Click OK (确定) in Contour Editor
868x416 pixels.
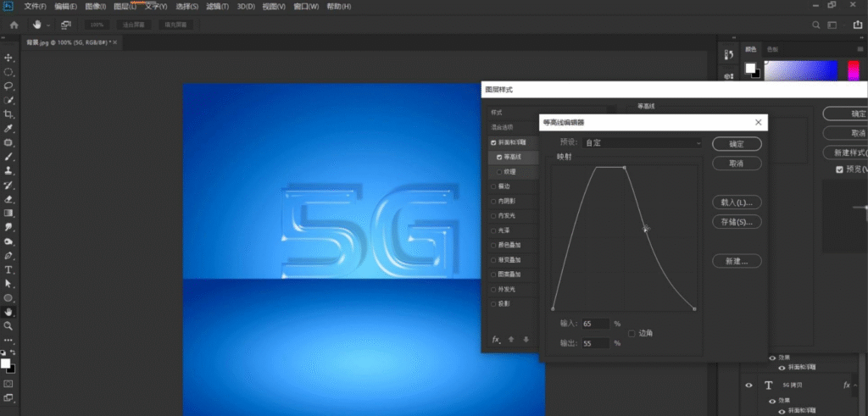tap(737, 144)
